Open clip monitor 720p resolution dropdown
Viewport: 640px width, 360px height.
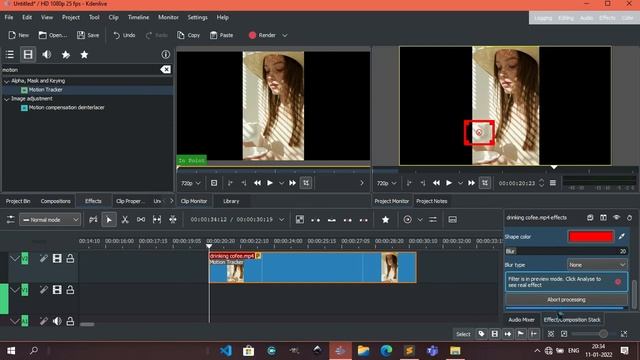click(191, 183)
